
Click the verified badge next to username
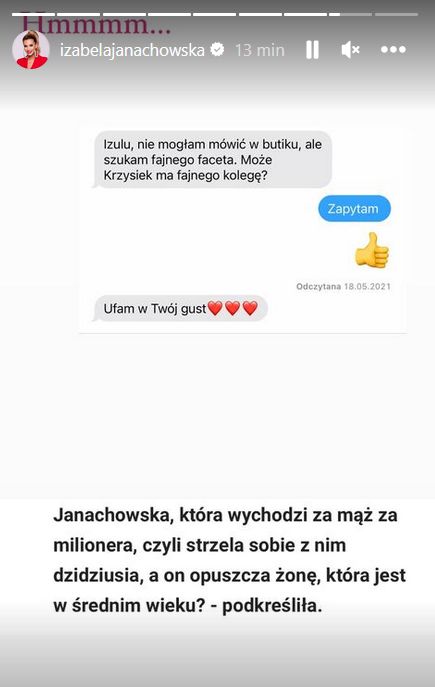pos(217,50)
